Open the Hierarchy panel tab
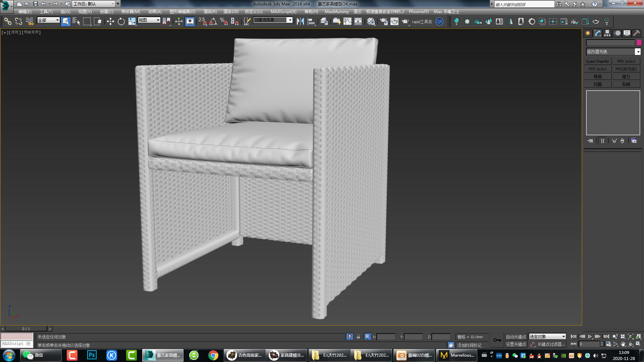 (x=607, y=33)
